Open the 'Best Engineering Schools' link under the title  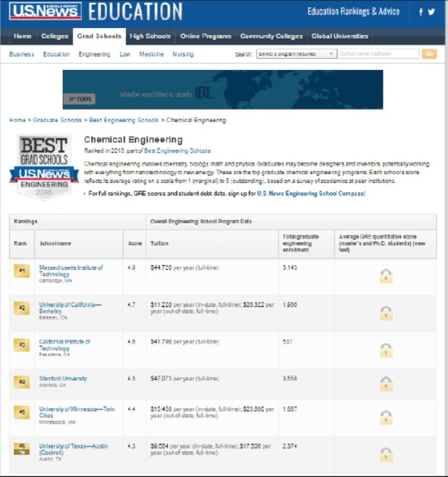tap(177, 151)
